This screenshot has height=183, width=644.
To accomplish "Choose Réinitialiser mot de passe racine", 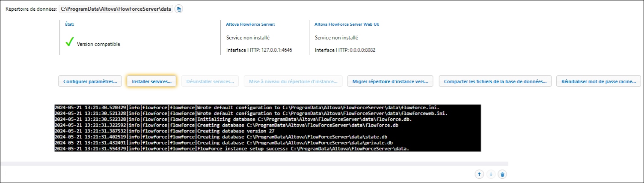I will click(599, 81).
